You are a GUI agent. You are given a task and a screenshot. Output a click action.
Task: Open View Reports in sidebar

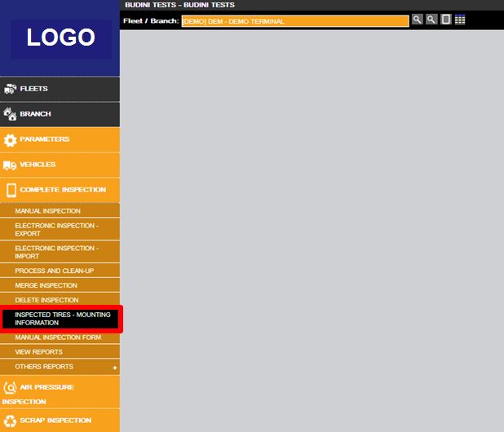(38, 352)
